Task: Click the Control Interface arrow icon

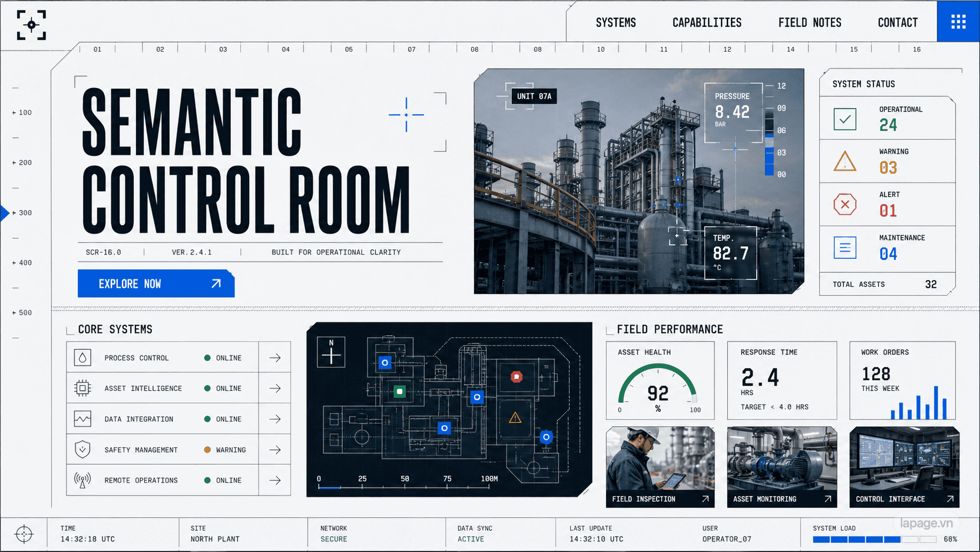Action: point(950,499)
